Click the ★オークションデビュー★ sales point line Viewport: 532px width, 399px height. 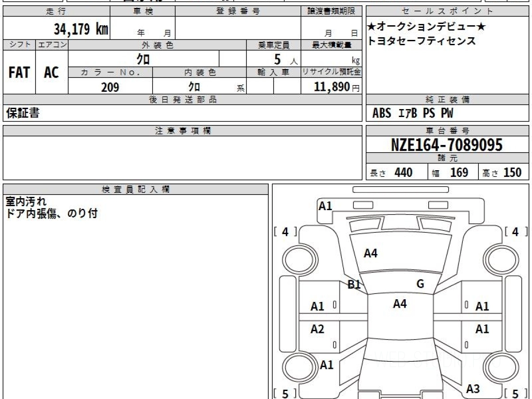click(426, 27)
